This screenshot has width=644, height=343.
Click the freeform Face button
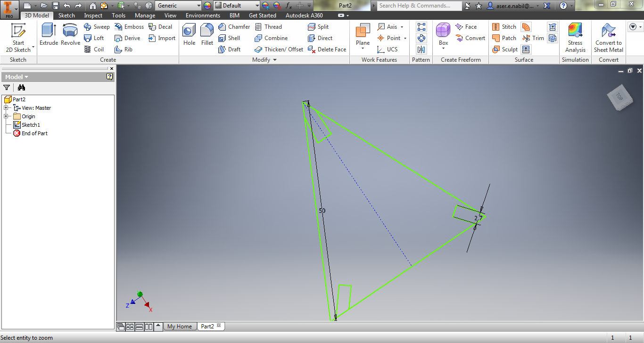click(x=466, y=27)
